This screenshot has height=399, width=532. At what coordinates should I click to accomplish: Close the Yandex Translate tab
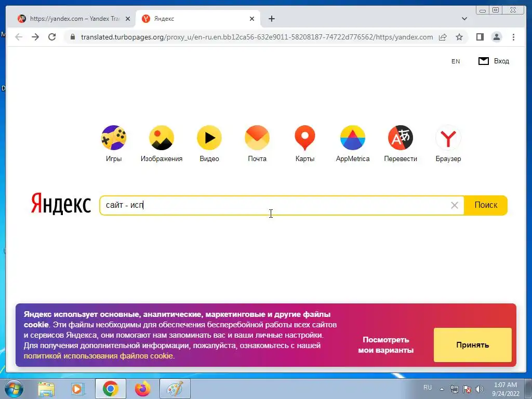coord(128,19)
